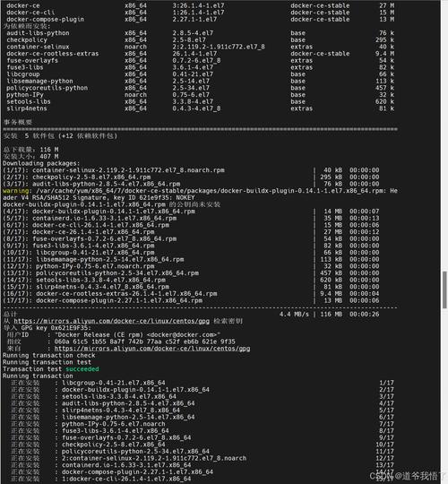
Task: Open the gpg URL in the 来自 line
Action: coord(152,349)
